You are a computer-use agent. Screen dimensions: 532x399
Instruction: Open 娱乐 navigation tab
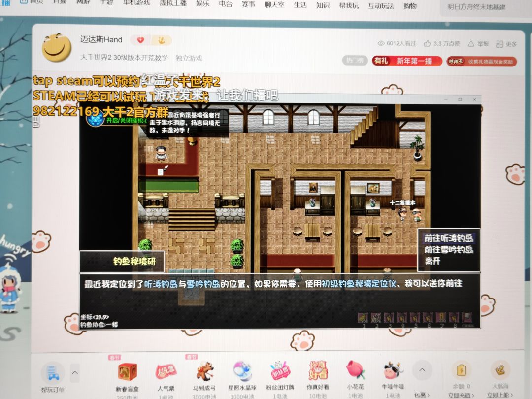point(202,4)
